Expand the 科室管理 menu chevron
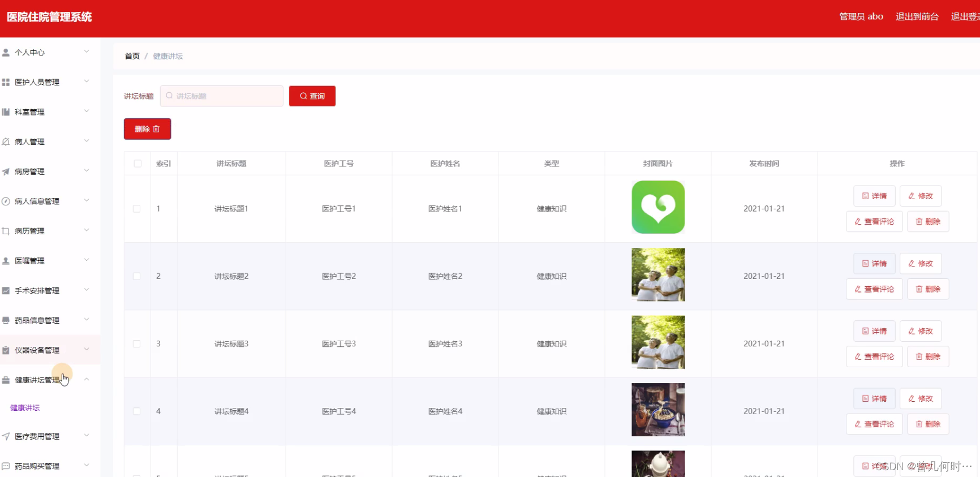Screen dimensions: 980x477 87,111
